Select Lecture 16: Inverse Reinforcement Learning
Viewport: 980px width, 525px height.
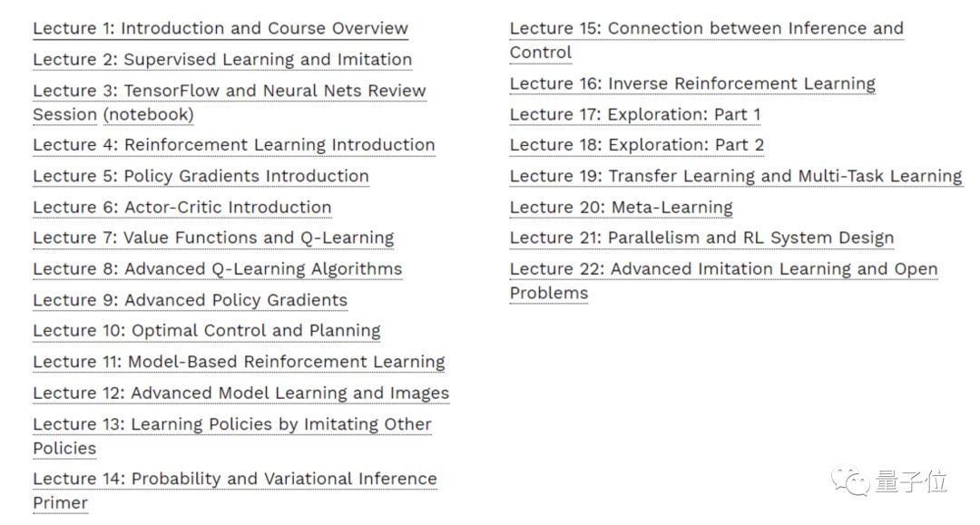coord(692,84)
